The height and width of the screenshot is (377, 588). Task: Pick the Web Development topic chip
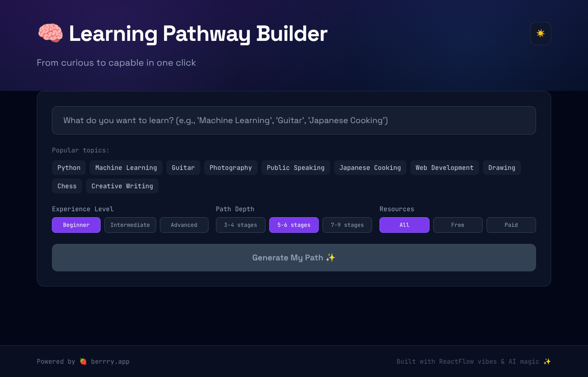click(445, 168)
